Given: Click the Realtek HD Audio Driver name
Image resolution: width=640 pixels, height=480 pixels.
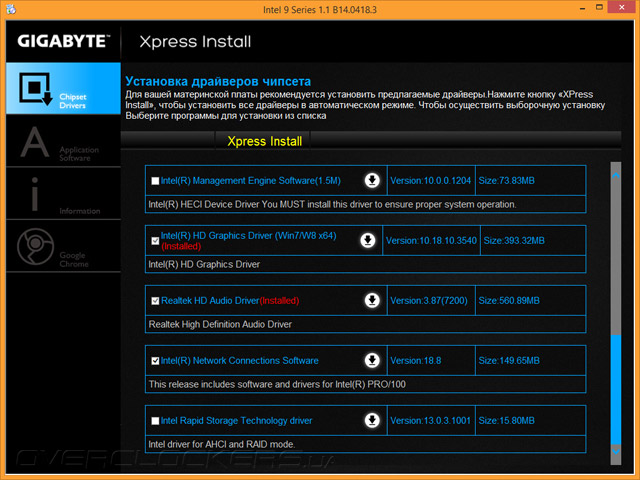Looking at the screenshot, I should point(210,300).
